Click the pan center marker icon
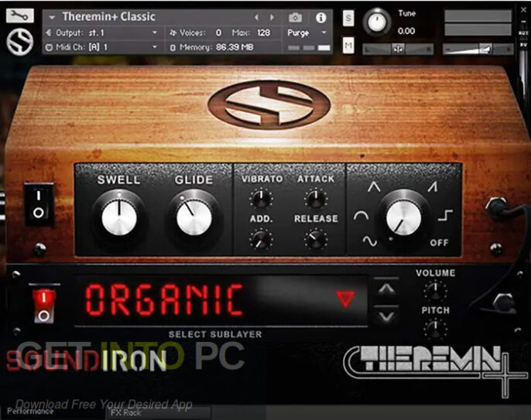Image resolution: width=531 pixels, height=420 pixels. click(398, 49)
